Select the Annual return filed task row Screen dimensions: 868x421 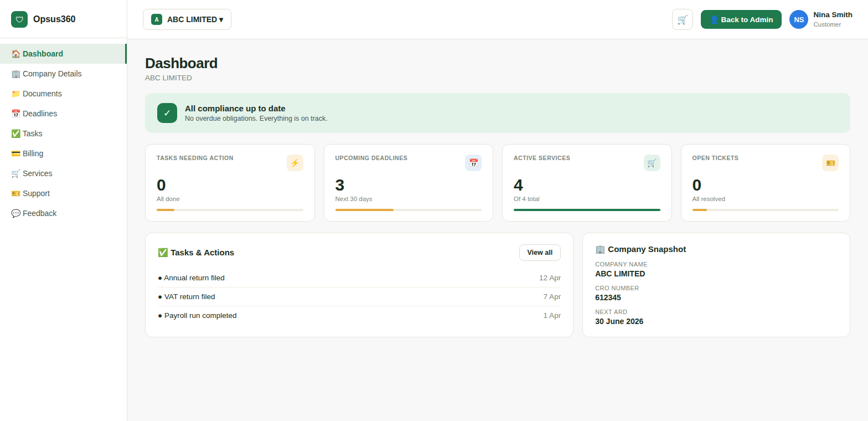[x=359, y=278]
